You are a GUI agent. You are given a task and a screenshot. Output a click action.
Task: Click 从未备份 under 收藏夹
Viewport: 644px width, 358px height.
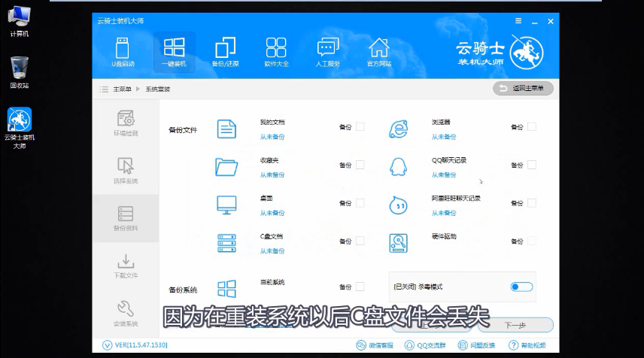coord(272,175)
